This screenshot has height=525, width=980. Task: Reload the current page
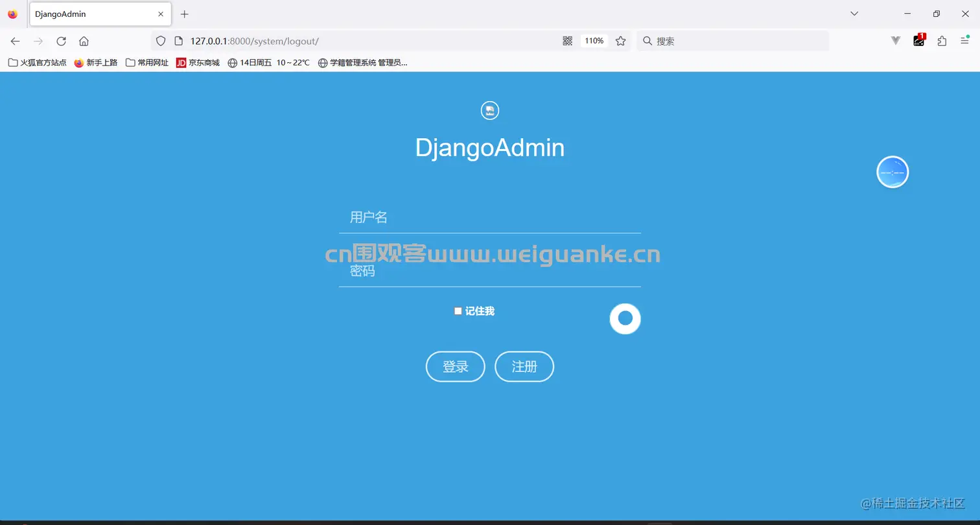(x=61, y=41)
